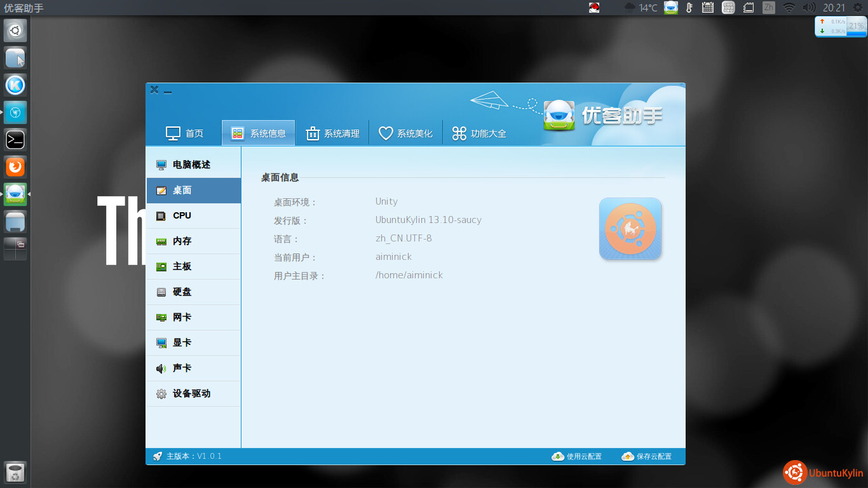
Task: Click the CPU chip icon
Action: [161, 216]
